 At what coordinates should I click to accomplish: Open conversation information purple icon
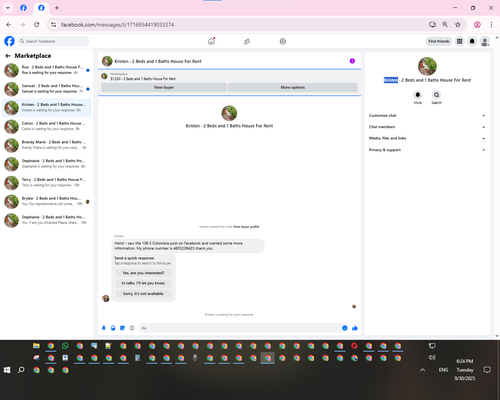pyautogui.click(x=352, y=61)
